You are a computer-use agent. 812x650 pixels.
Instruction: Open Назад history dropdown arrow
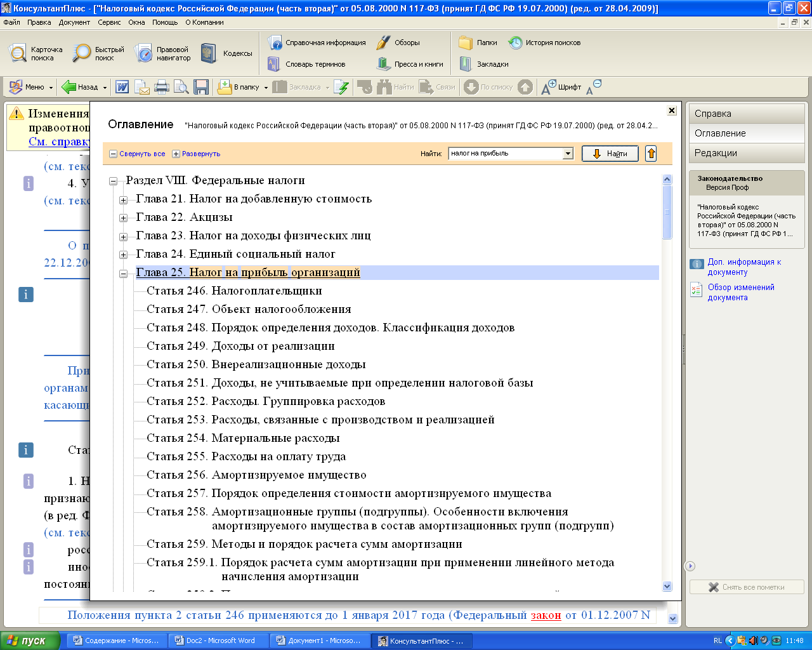coord(105,88)
